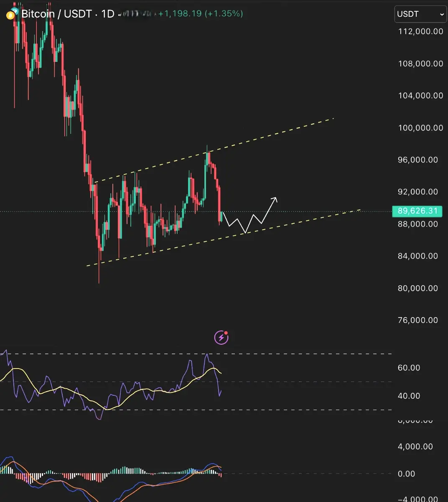The height and width of the screenshot is (502, 448).
Task: Click the Bitcoin / USDT symbol title
Action: (56, 14)
